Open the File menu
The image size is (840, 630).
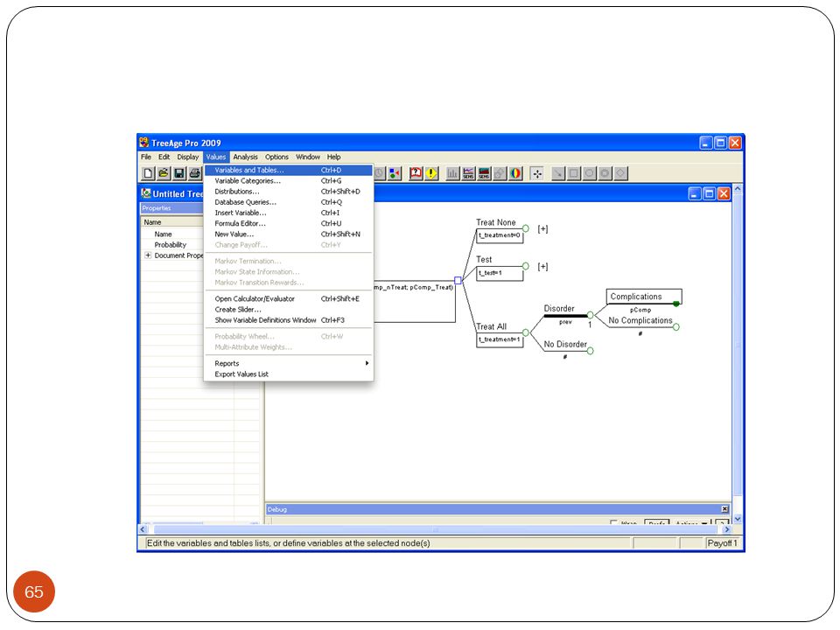point(146,157)
